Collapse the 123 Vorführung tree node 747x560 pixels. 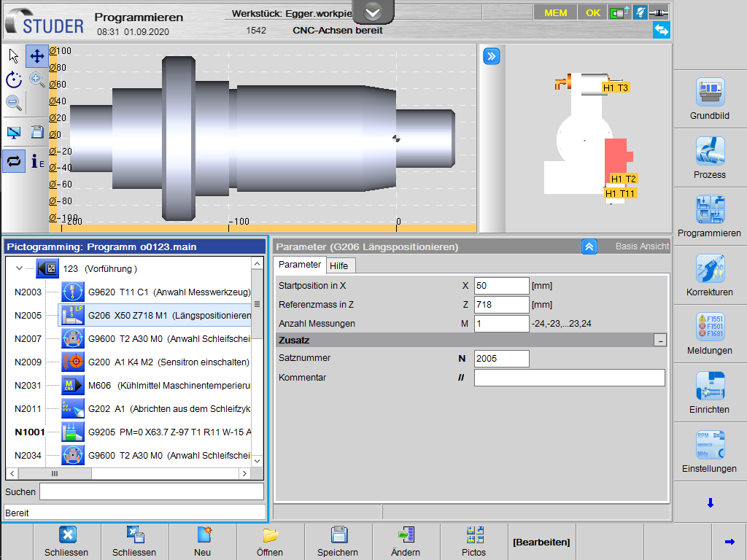click(x=20, y=268)
